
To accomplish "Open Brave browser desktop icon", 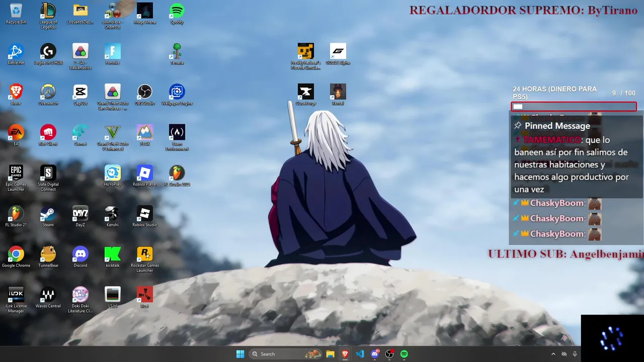I will pos(16,95).
